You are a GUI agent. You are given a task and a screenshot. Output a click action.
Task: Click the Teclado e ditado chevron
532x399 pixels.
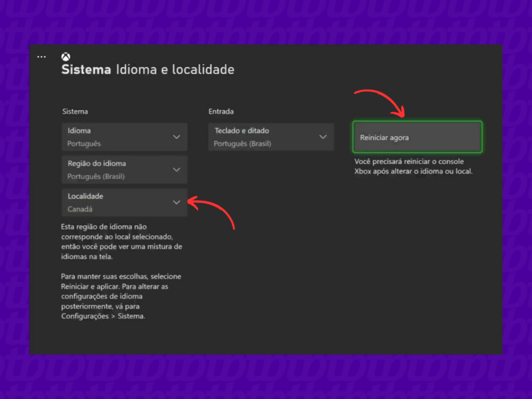pyautogui.click(x=323, y=137)
